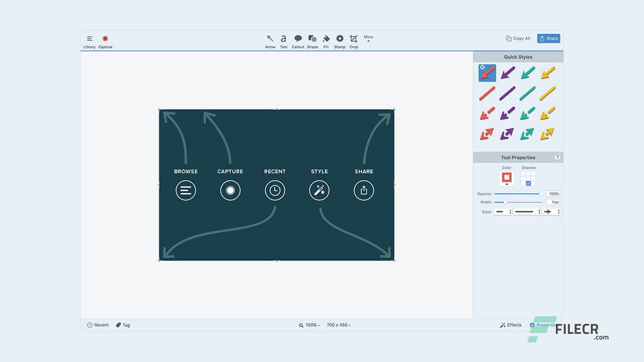The image size is (644, 362).
Task: Switch to the Recent tray tab
Action: [98, 325]
